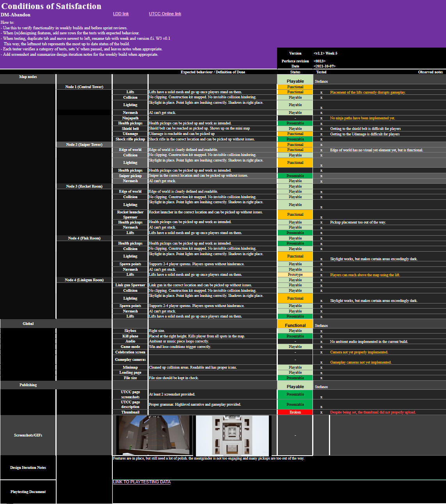Click the red Broken status cell

[295, 412]
